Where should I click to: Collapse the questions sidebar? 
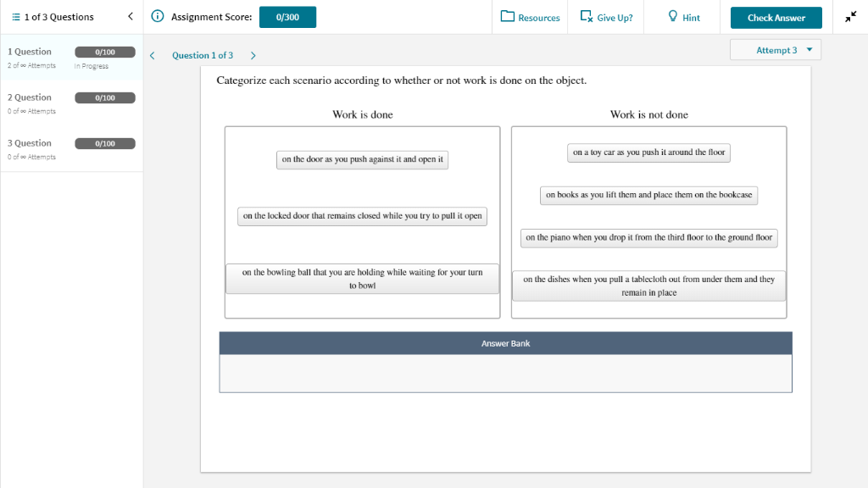130,15
